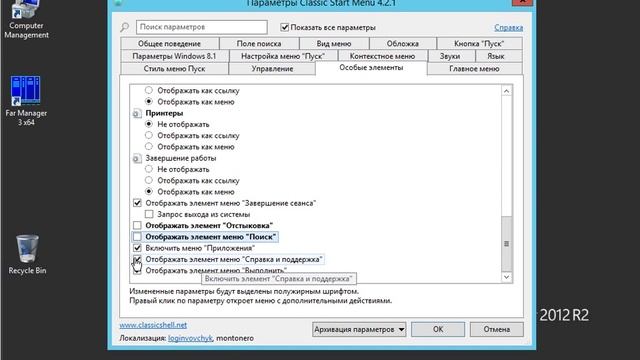Toggle Включить меню "Приложения" checkbox

[x=137, y=248]
